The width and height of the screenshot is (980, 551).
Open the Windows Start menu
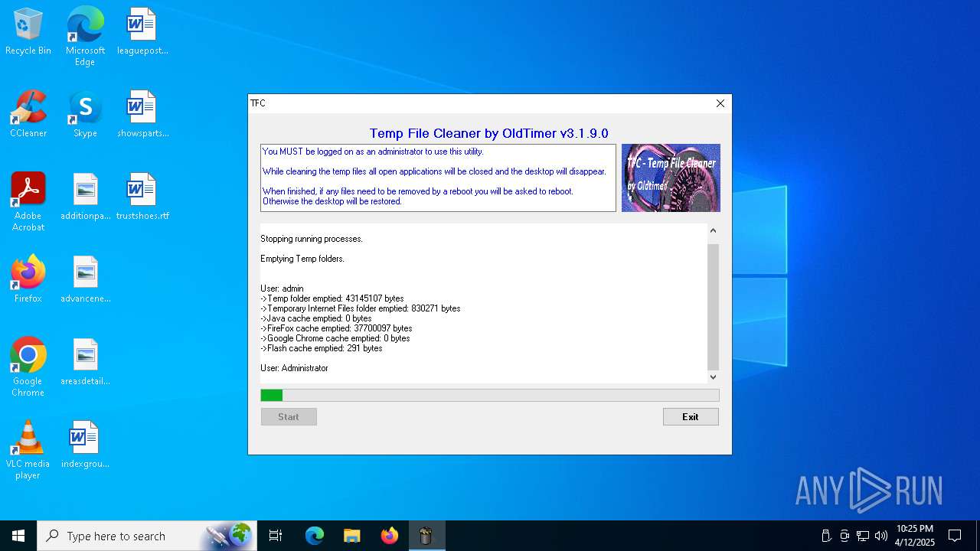[x=18, y=536]
